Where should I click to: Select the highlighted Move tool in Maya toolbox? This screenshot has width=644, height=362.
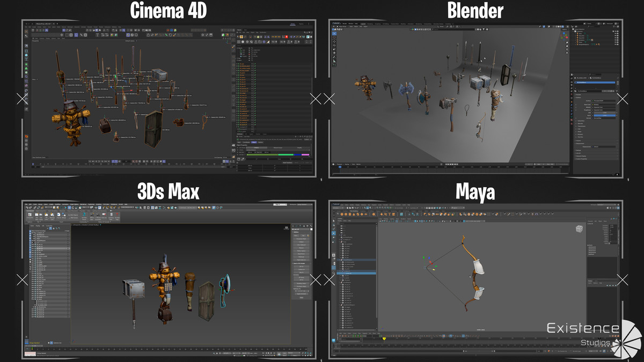(334, 233)
